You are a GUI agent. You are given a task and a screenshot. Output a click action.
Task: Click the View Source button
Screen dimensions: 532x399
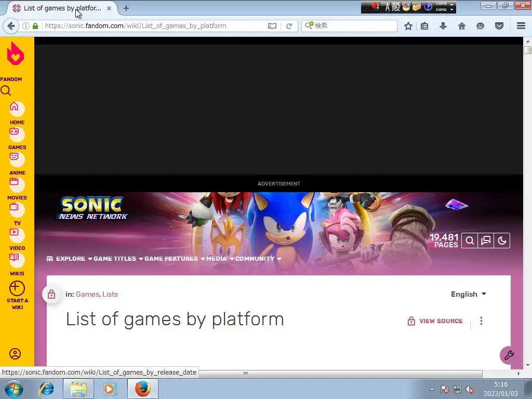pos(435,321)
